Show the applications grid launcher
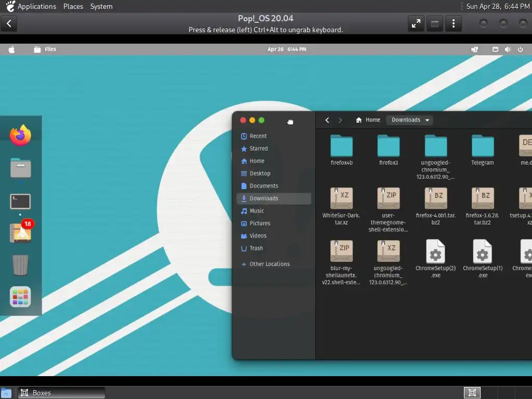 (x=20, y=297)
